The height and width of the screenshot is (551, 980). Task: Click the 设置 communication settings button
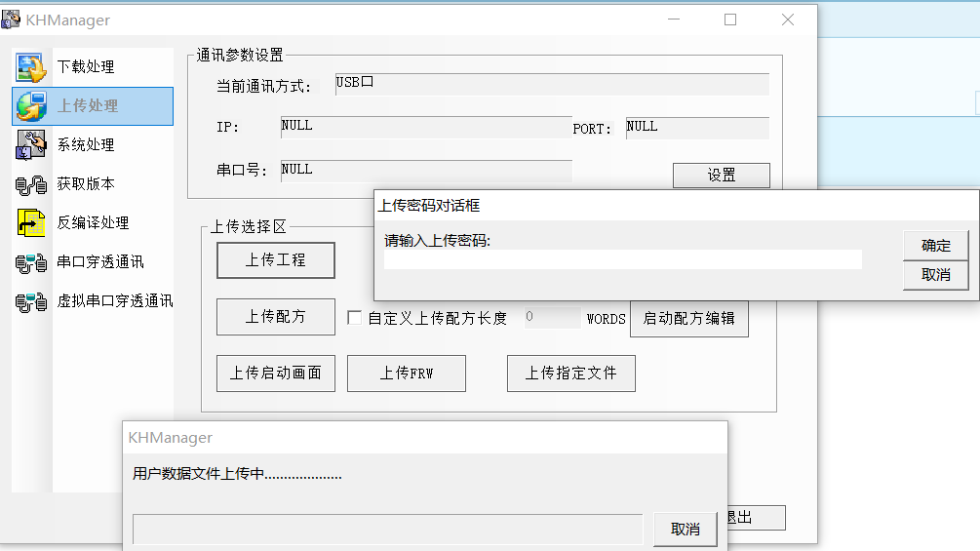[721, 176]
